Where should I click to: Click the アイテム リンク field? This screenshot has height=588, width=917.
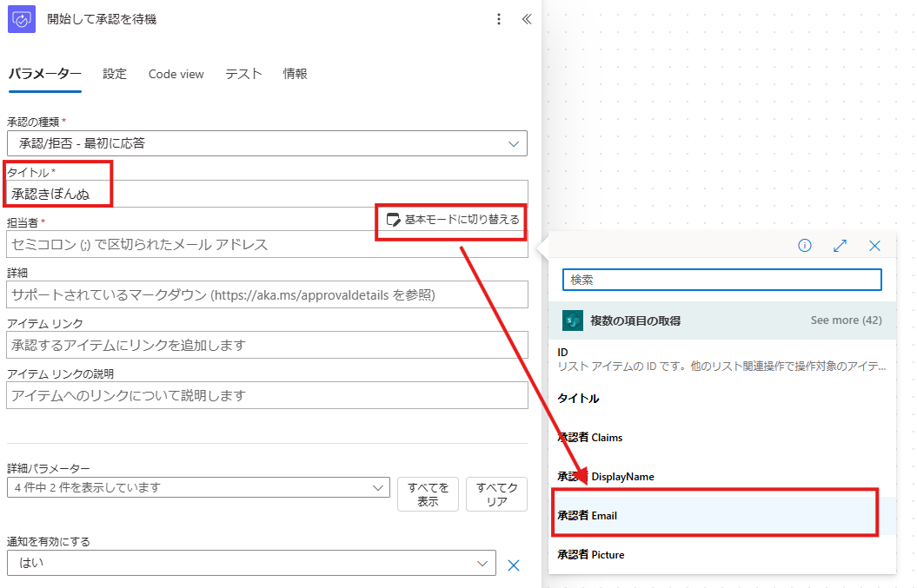pos(267,345)
